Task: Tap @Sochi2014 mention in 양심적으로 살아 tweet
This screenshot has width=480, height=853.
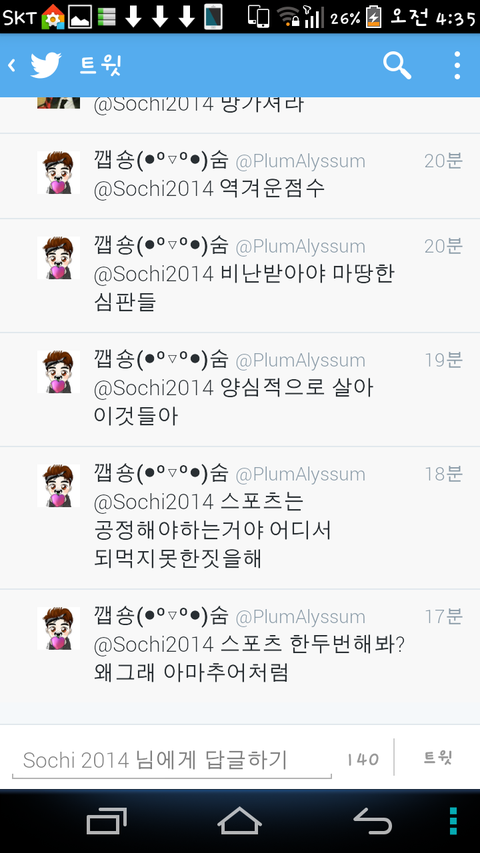Action: click(153, 388)
